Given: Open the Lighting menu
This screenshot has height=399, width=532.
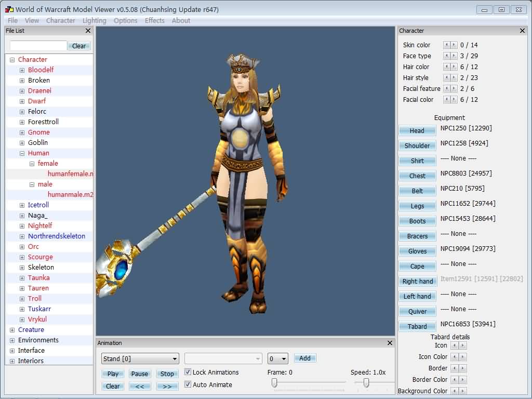Looking at the screenshot, I should point(94,21).
